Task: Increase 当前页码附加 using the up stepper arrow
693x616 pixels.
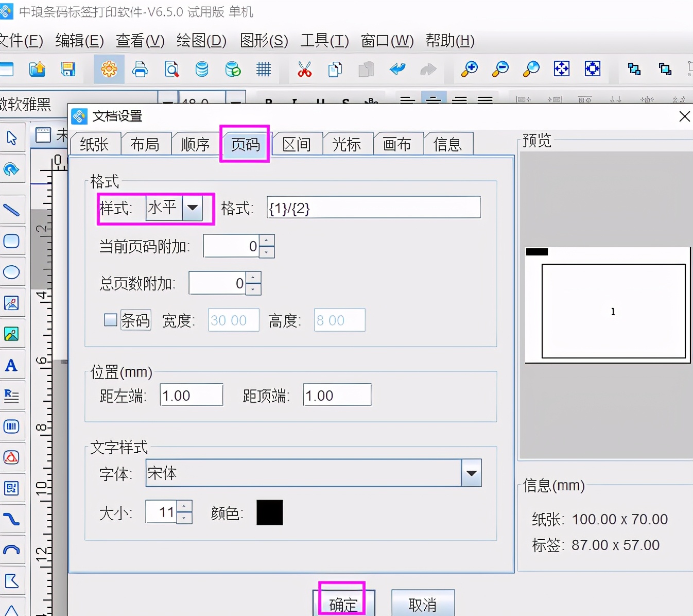Action: pos(266,241)
